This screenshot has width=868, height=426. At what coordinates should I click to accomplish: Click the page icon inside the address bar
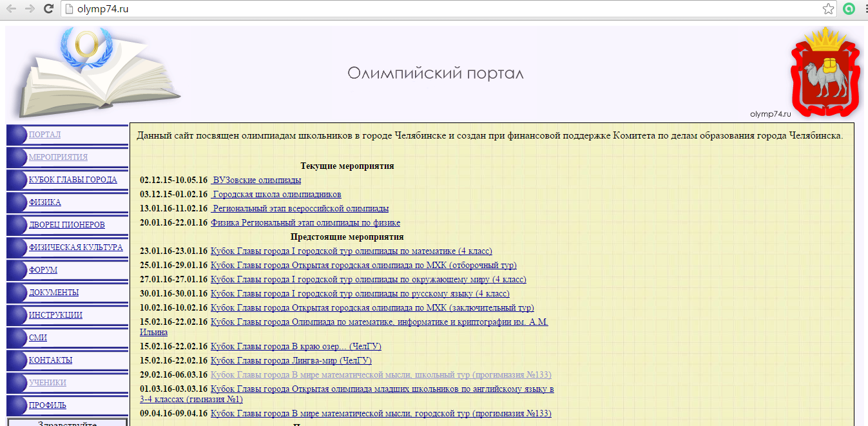[x=69, y=9]
